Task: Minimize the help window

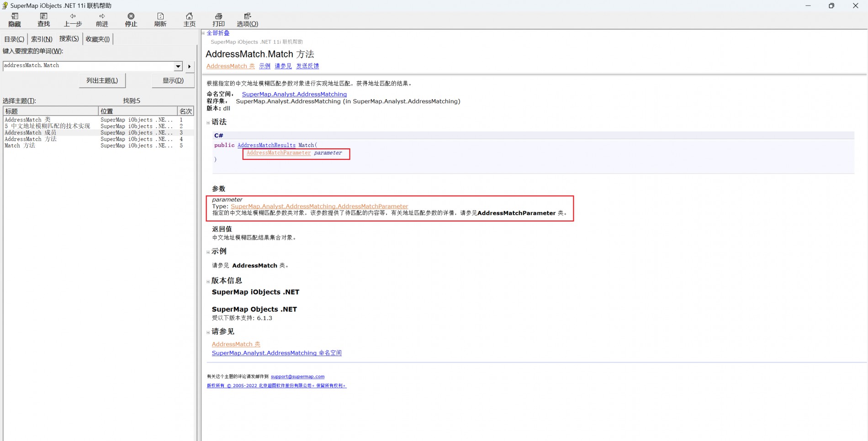Action: pos(808,5)
